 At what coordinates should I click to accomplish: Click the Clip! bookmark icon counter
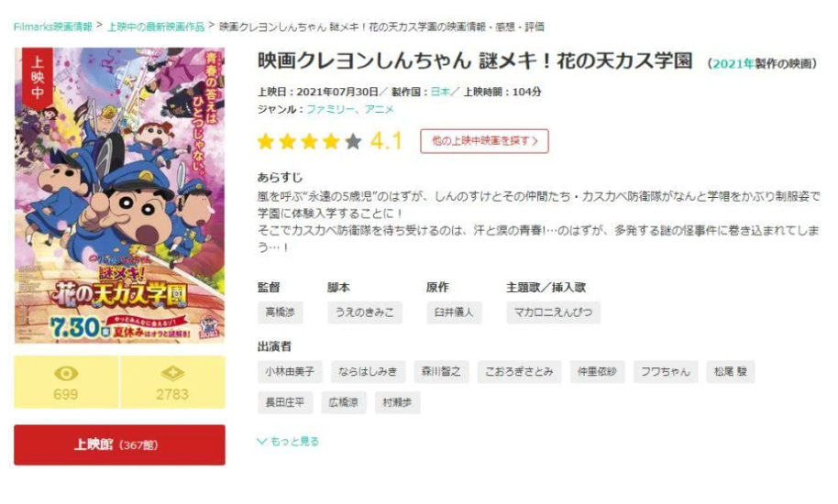[x=172, y=382]
